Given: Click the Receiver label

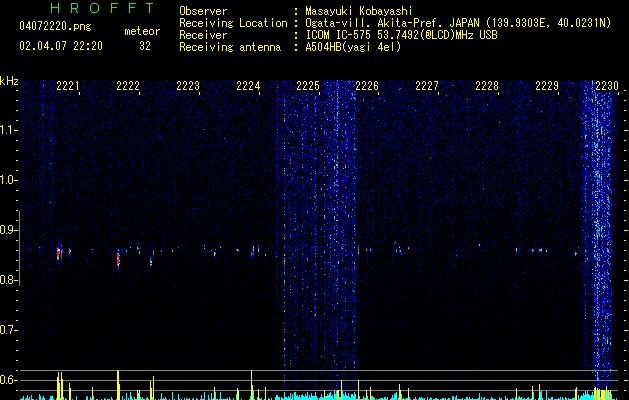Looking at the screenshot, I should (x=203, y=35).
